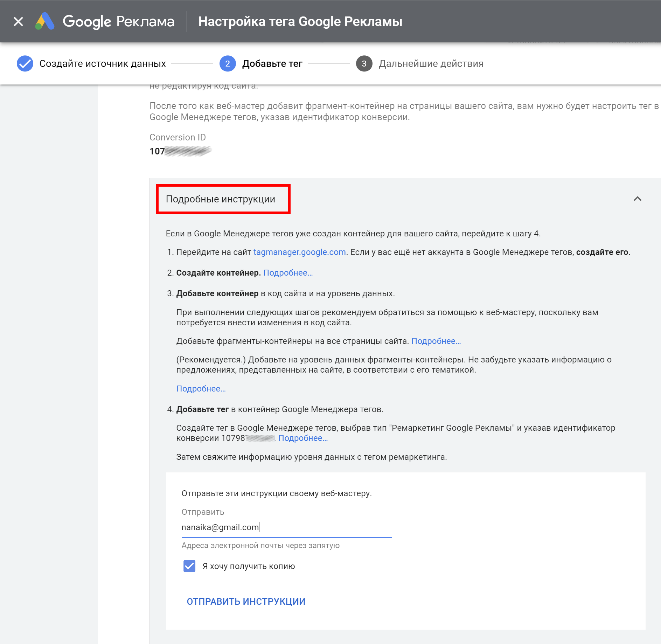Select step 2 circle 'Добавьте тег'
Screen dimensions: 661x644
(228, 63)
